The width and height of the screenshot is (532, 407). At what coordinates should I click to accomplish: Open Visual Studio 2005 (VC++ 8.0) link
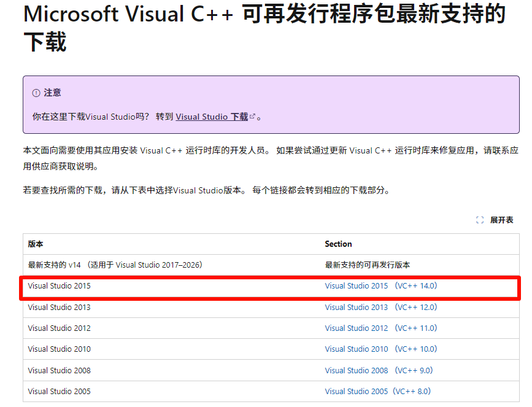tap(377, 392)
